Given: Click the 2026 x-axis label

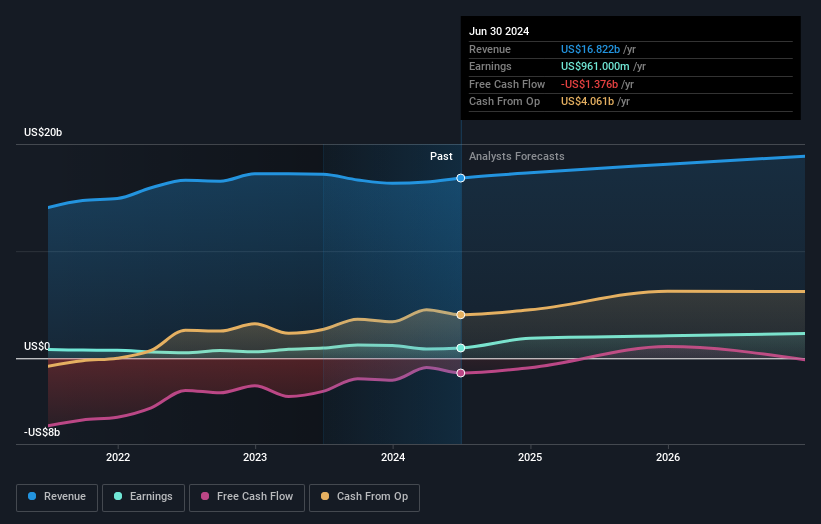Looking at the screenshot, I should [668, 458].
